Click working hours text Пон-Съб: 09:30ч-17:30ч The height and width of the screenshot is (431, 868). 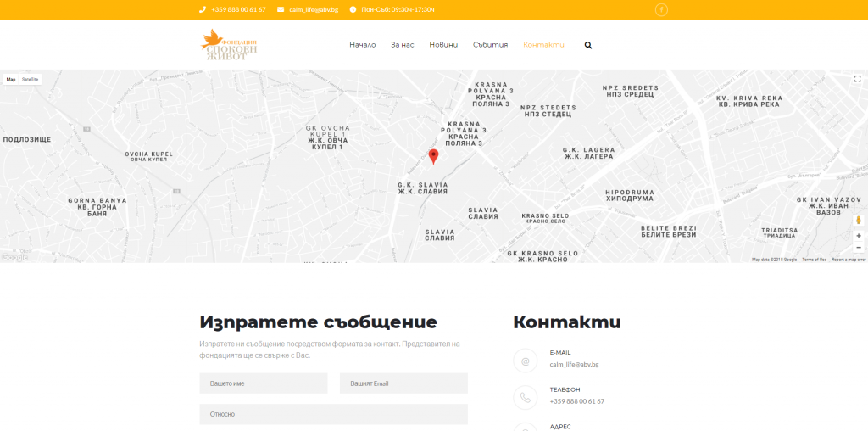click(x=398, y=9)
